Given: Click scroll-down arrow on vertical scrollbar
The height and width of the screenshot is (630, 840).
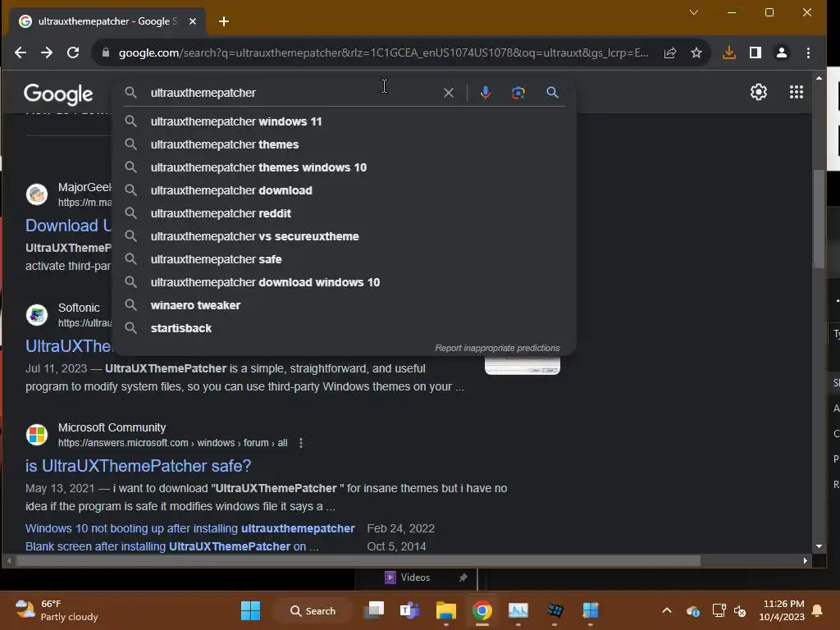Looking at the screenshot, I should click(x=819, y=546).
